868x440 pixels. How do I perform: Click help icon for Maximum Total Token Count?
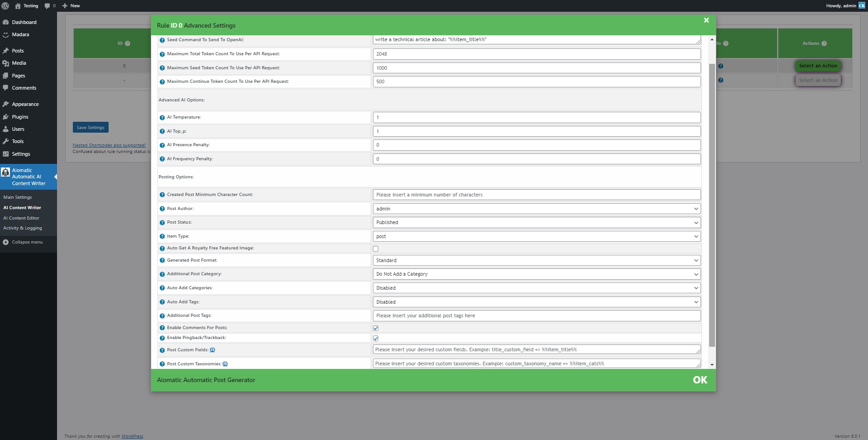[x=162, y=54]
